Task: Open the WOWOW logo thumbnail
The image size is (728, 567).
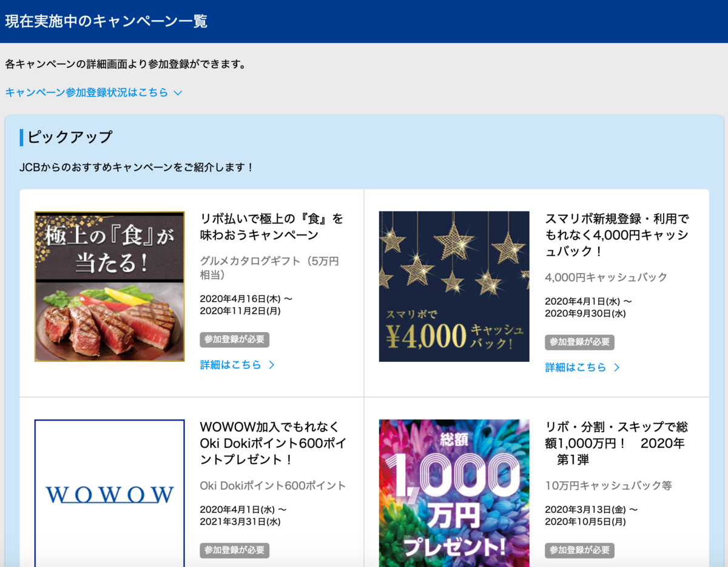Action: [110, 493]
